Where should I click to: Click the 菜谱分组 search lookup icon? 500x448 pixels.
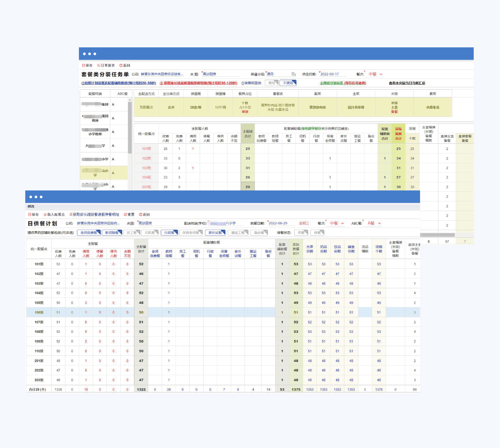(x=293, y=74)
